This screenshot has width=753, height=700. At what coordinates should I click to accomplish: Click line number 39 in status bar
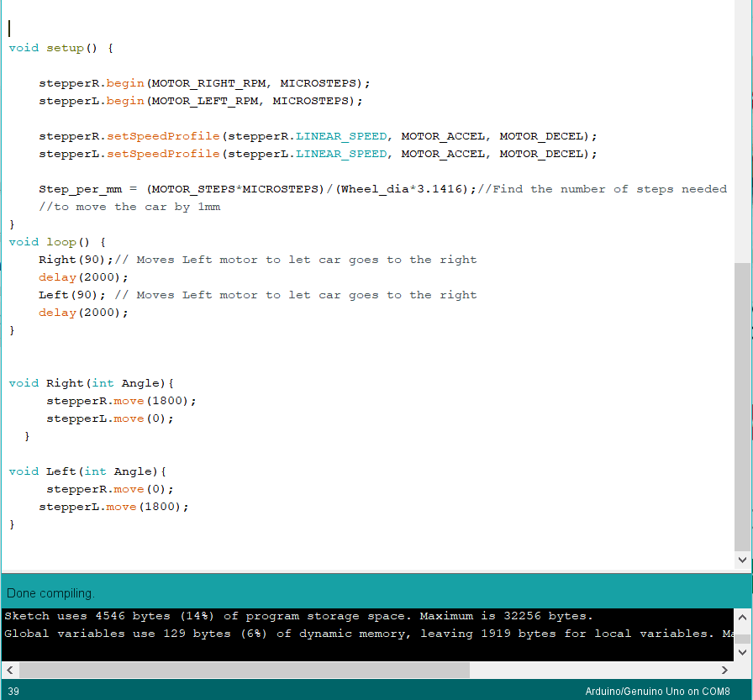click(x=13, y=692)
